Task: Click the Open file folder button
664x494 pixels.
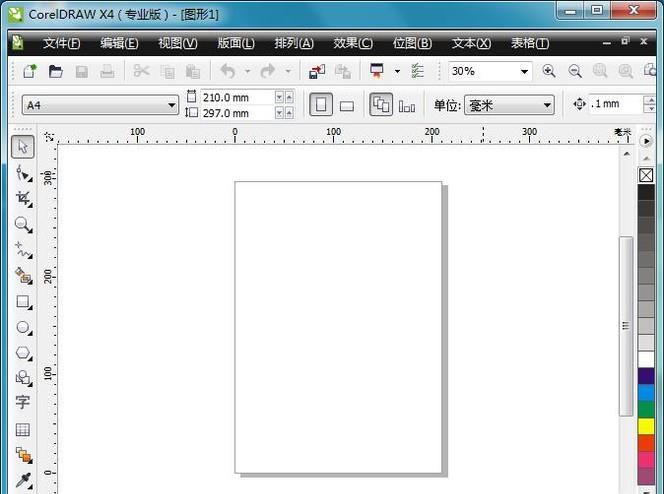Action: pos(56,72)
